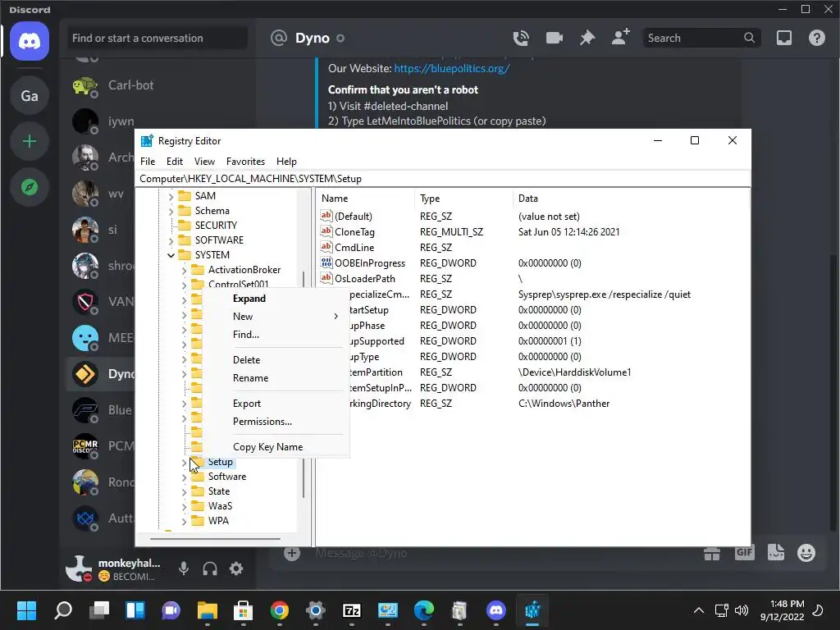Collapse the SYSTEM registry key
The width and height of the screenshot is (840, 630).
[x=171, y=255]
